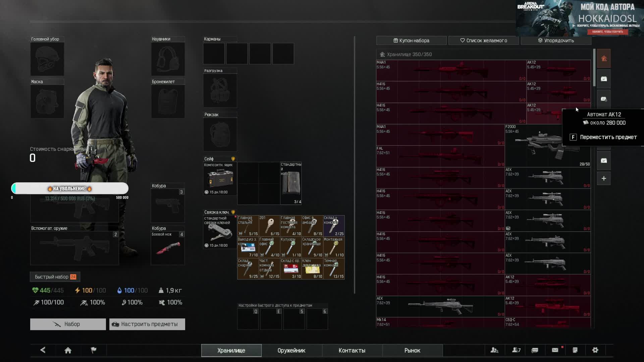
Task: Select the main storage house icon
Action: (604, 59)
